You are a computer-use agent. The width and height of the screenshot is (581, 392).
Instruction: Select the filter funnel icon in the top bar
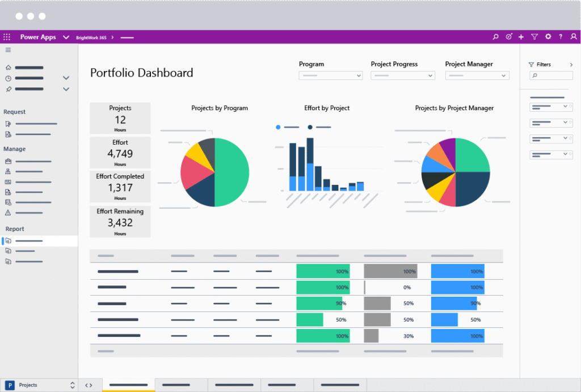click(x=534, y=36)
